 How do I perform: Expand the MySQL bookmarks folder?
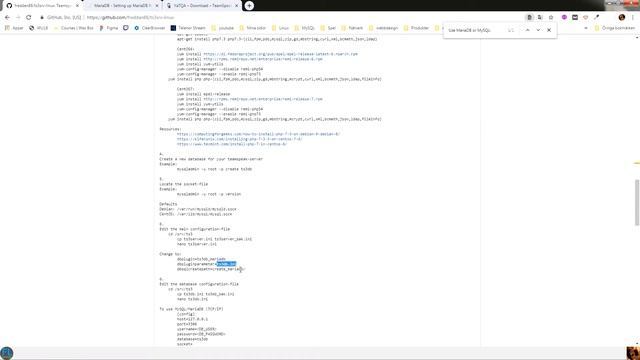point(305,28)
